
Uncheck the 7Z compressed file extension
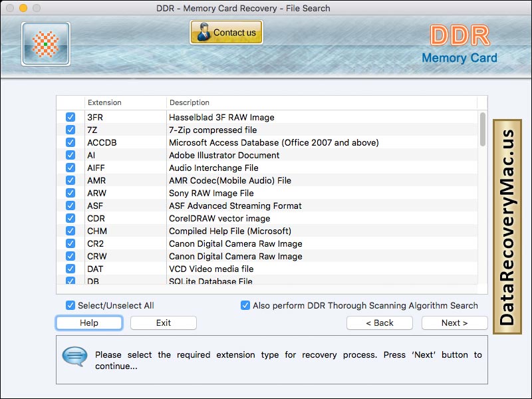70,130
